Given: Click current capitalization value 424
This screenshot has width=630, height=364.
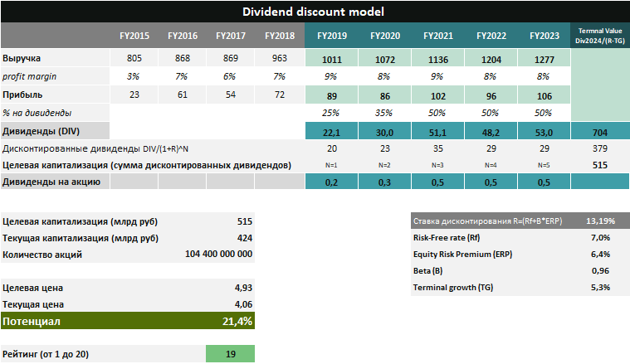Looking at the screenshot, I should [x=242, y=238].
